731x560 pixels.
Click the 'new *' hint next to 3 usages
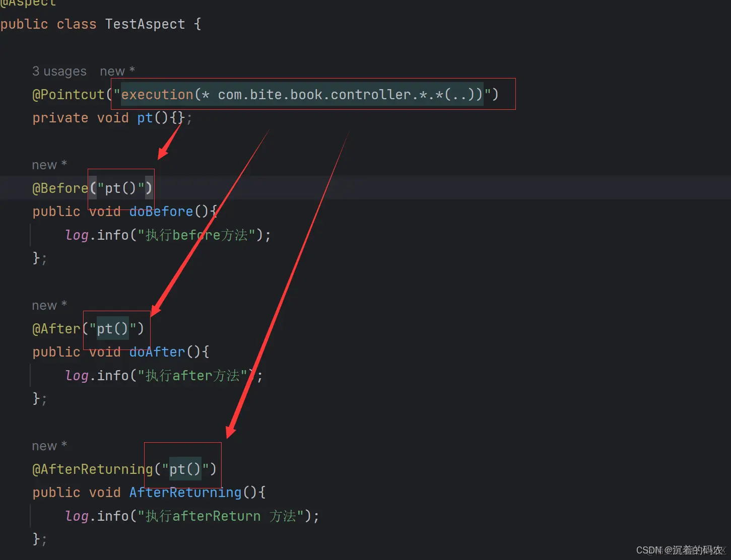117,72
